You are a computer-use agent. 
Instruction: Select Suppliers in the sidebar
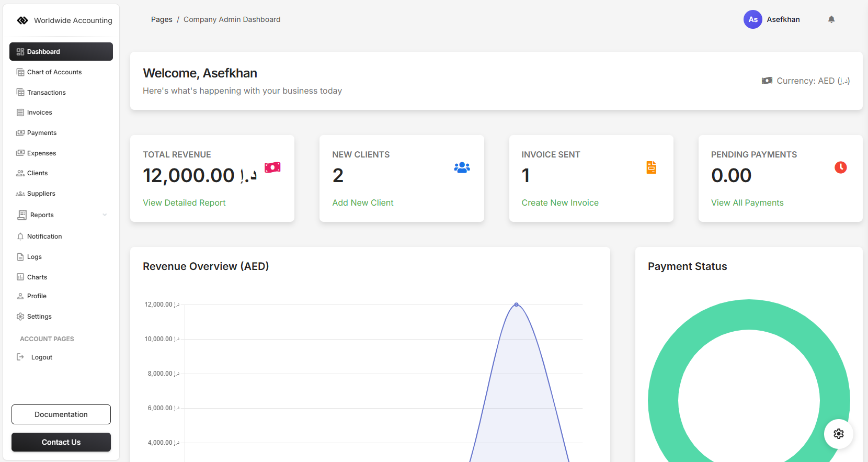(41, 194)
